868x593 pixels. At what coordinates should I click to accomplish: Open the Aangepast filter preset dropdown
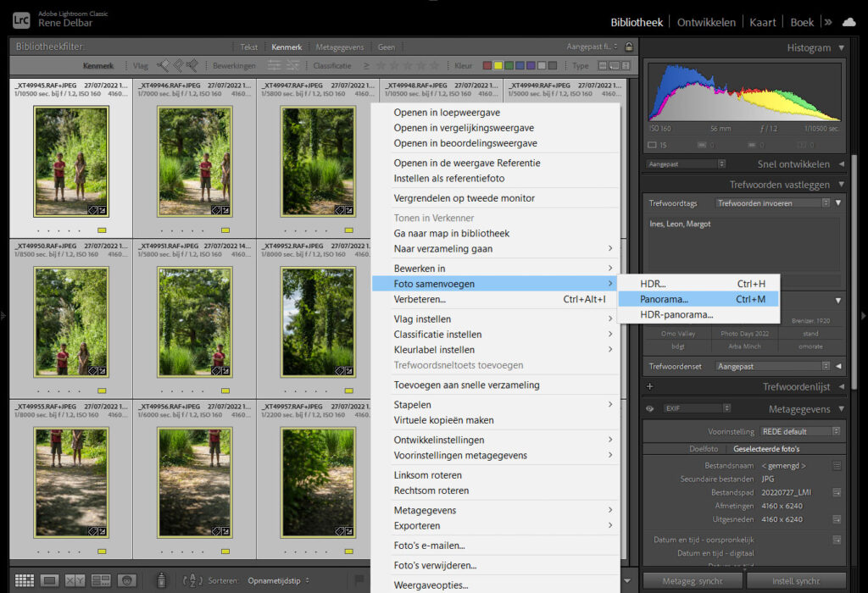(592, 47)
